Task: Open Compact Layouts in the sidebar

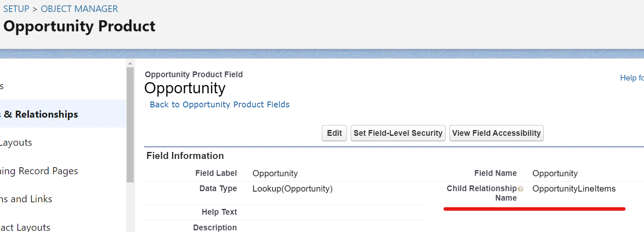Action: pos(26,227)
